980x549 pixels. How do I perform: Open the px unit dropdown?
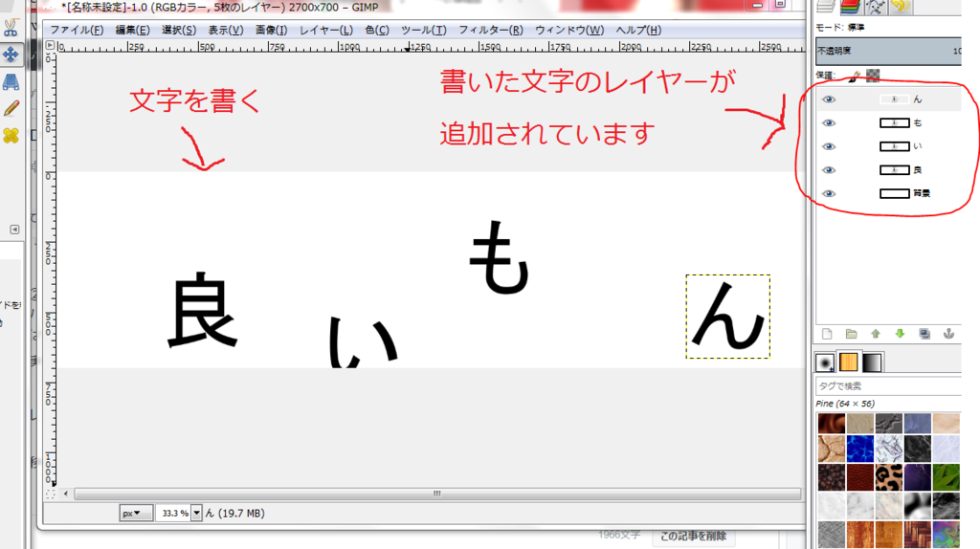point(135,514)
